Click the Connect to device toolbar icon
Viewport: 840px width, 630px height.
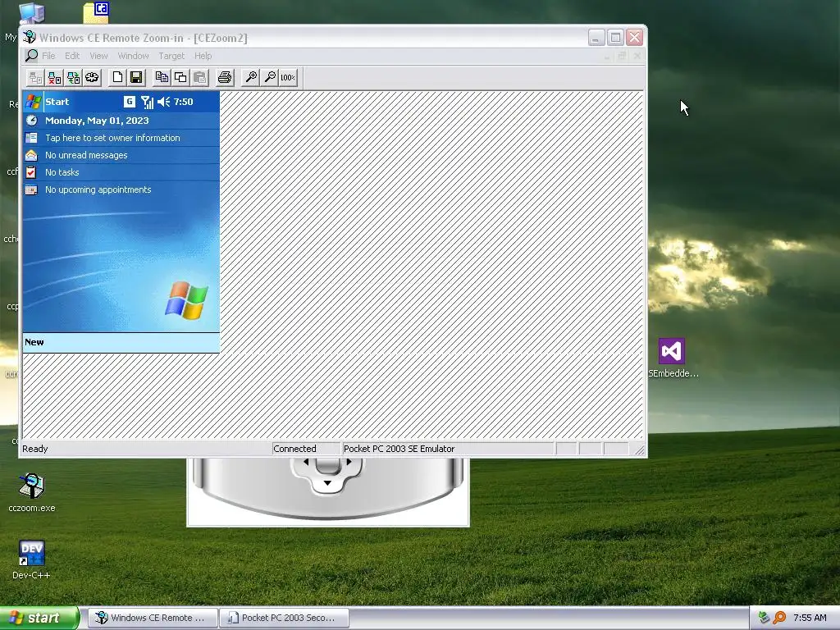point(35,78)
